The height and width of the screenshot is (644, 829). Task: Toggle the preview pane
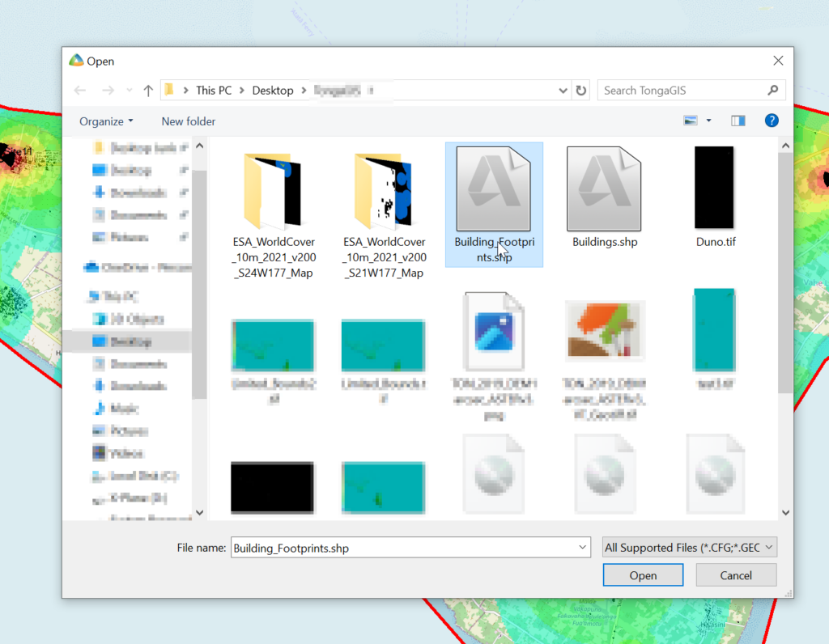[738, 121]
